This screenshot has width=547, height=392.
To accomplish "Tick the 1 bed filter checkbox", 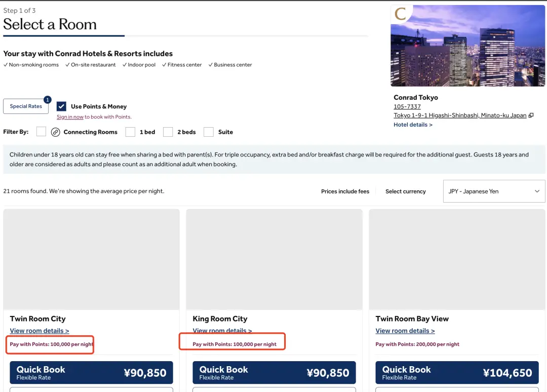I will coord(130,132).
